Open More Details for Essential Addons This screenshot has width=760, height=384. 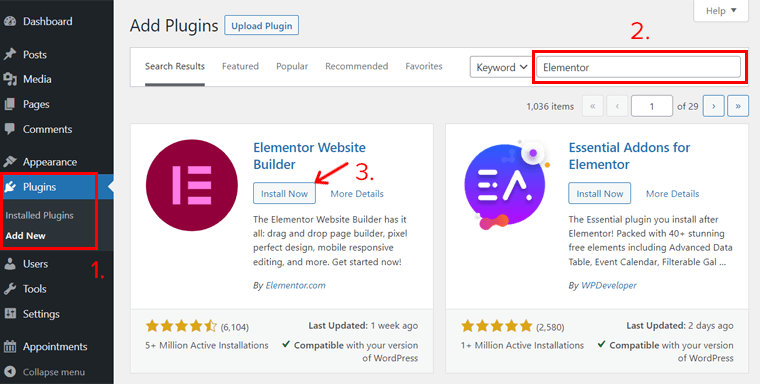point(673,193)
